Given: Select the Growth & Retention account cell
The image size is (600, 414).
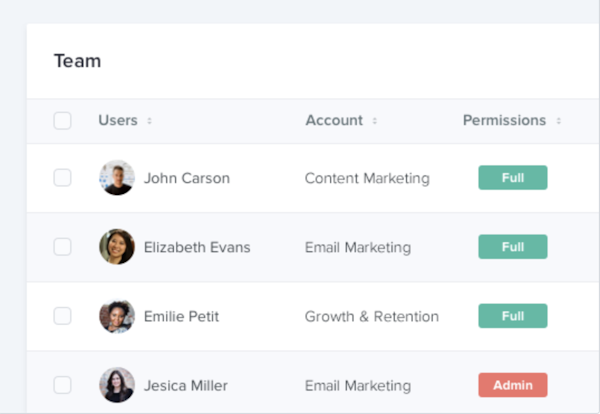Looking at the screenshot, I should 371,317.
